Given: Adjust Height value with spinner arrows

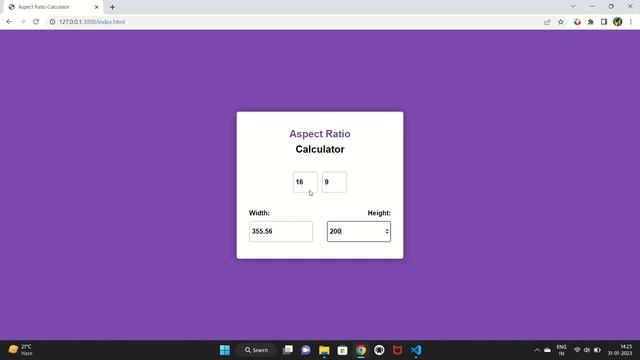Looking at the screenshot, I should tap(387, 231).
